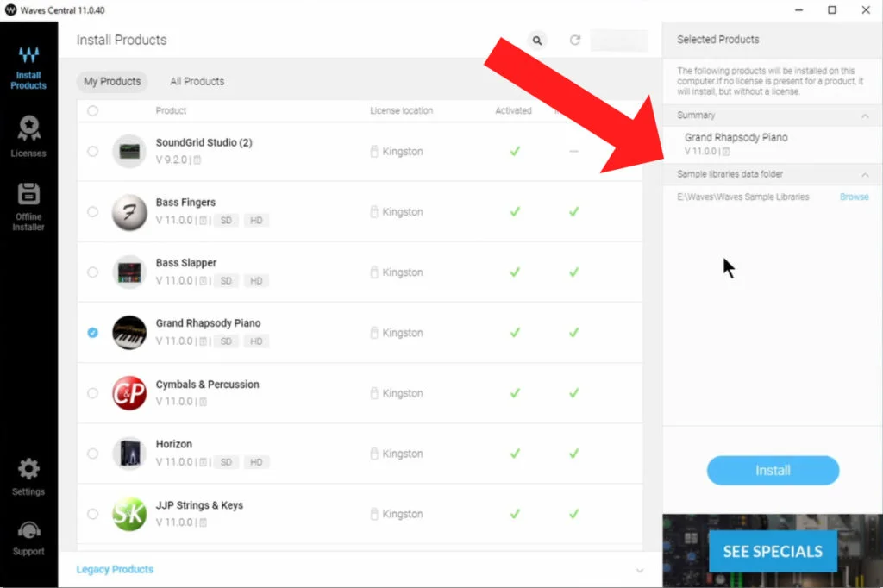
Task: Choose HD library for Horizon
Action: (256, 462)
